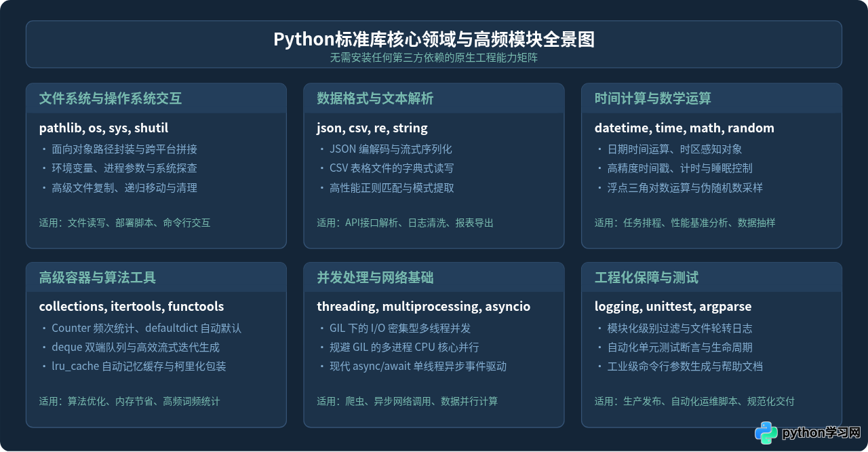
Task: Click the '高级容器与算法工具' card header
Action: coord(156,278)
